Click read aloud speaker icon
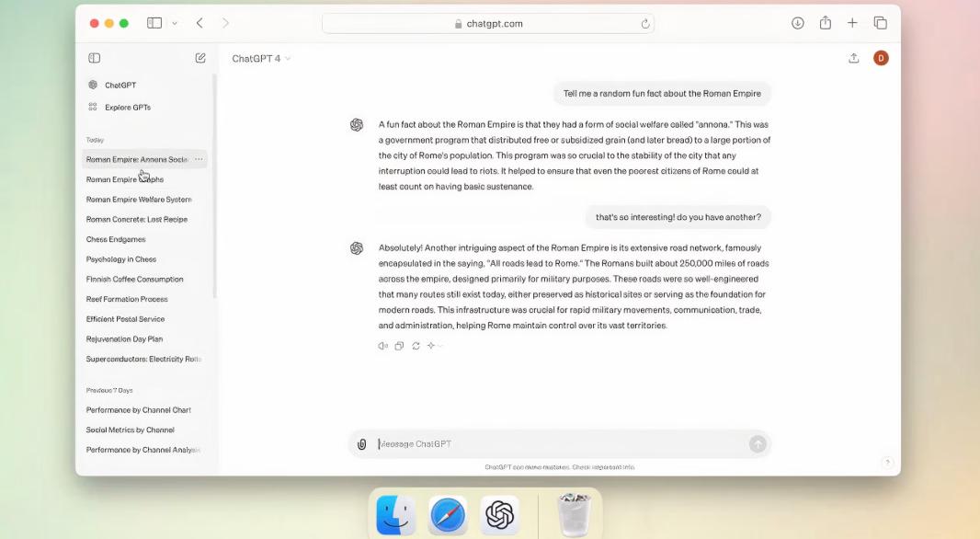 [x=382, y=346]
